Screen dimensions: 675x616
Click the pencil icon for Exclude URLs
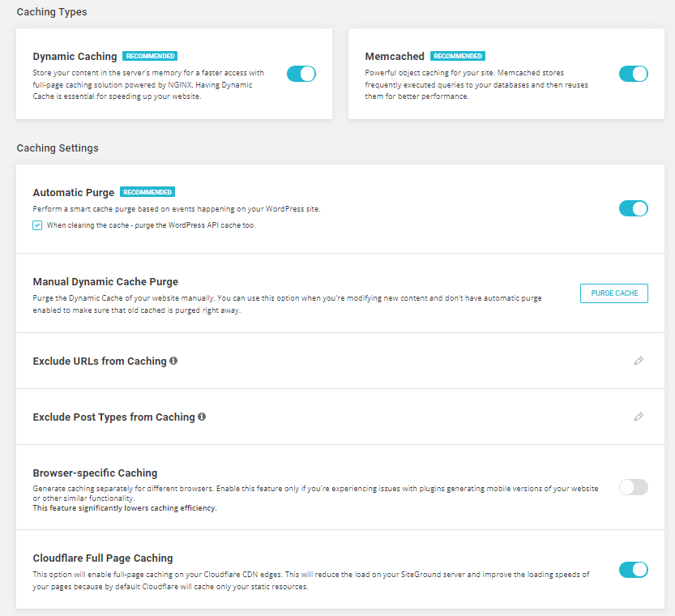(x=639, y=361)
